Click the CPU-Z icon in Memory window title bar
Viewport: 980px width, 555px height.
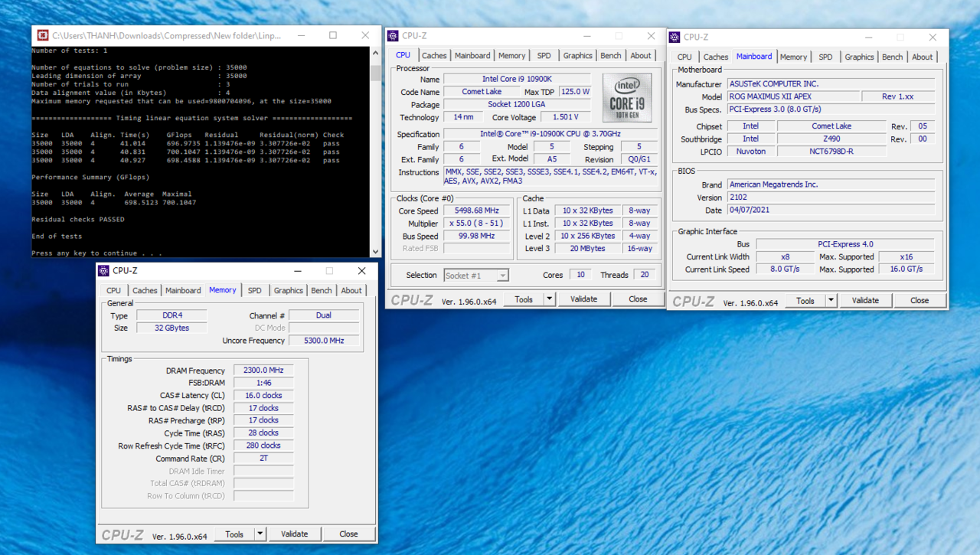103,271
